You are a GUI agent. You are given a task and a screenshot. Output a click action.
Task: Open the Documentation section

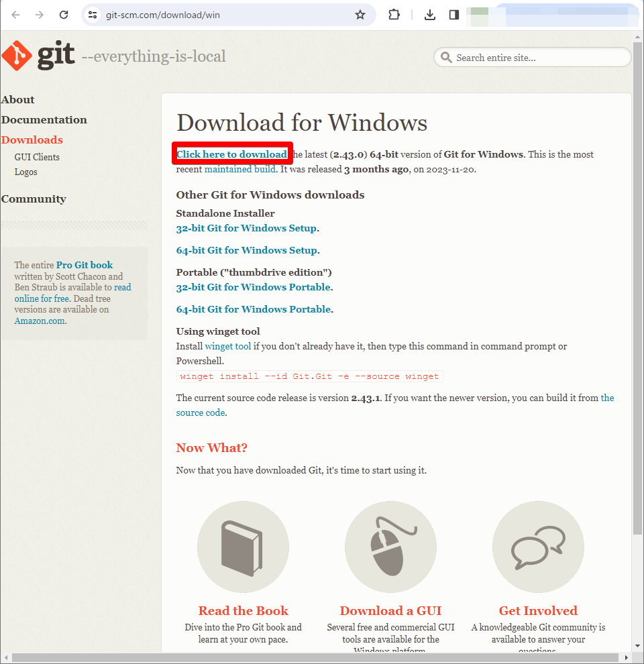[x=44, y=120]
